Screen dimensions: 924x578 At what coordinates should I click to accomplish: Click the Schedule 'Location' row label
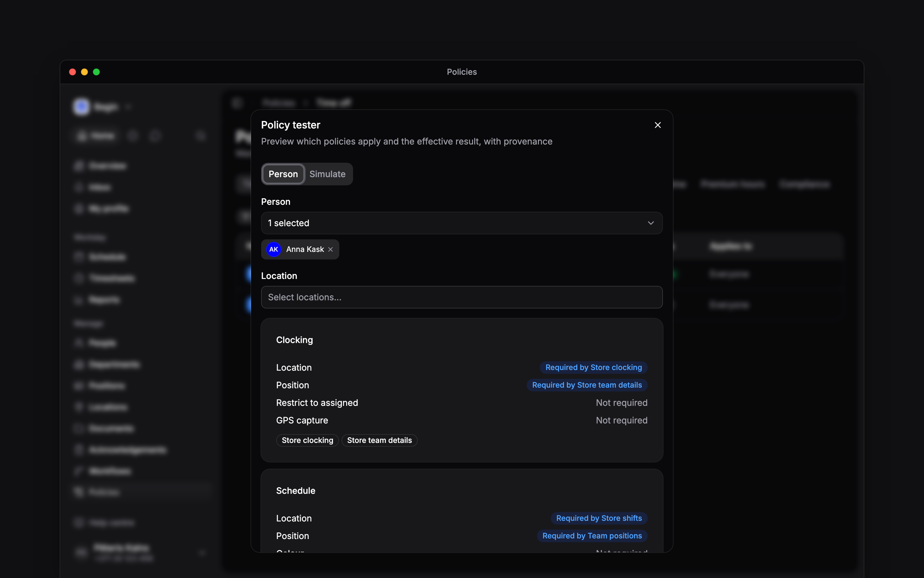click(294, 518)
